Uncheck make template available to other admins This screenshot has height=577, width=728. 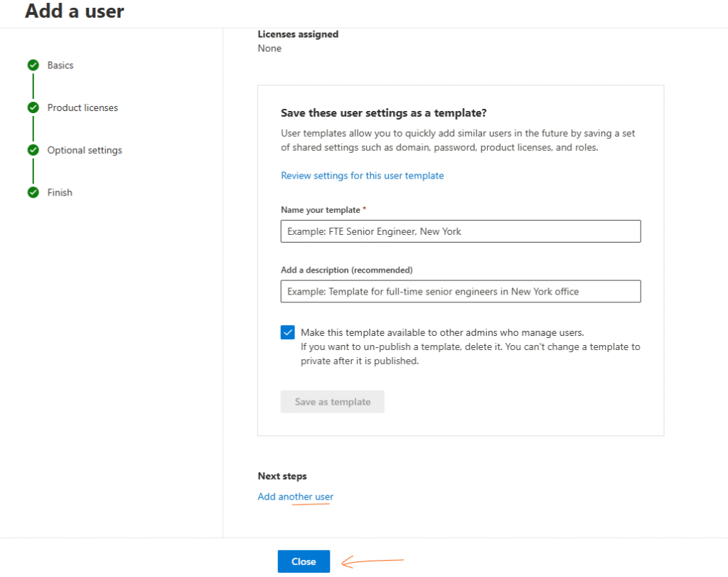pos(288,333)
